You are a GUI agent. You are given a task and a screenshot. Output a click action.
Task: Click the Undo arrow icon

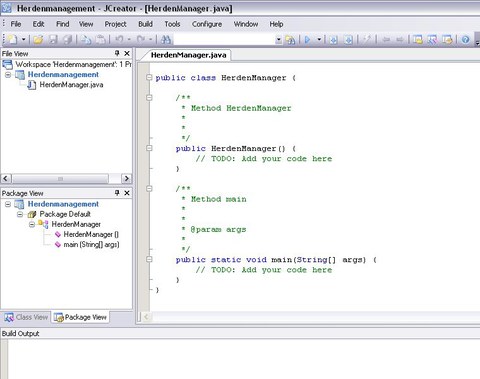point(119,39)
